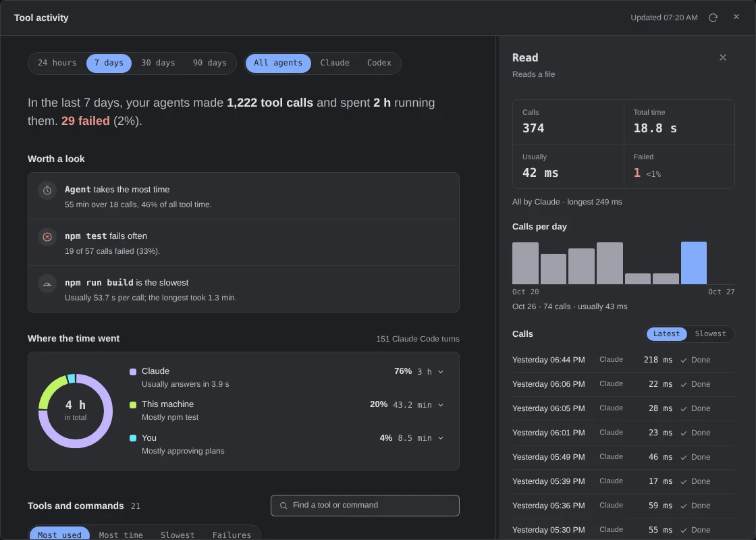Click the failure icon beside npm test
This screenshot has width=756, height=540.
point(47,237)
